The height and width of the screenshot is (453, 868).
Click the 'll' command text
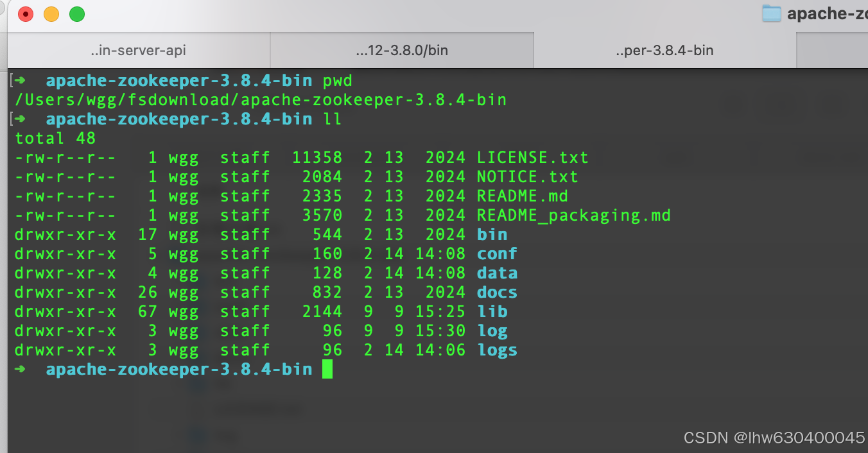pos(333,119)
